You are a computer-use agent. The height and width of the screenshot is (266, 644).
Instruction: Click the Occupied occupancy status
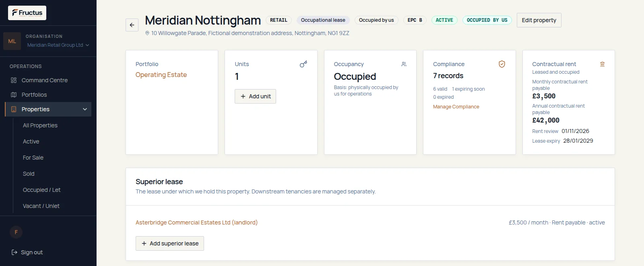coord(355,77)
